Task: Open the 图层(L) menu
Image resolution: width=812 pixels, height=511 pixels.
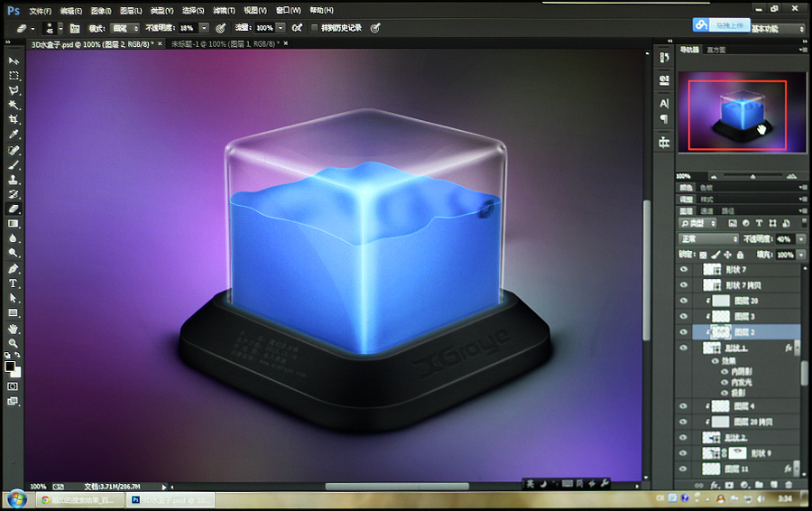Action: [131, 10]
